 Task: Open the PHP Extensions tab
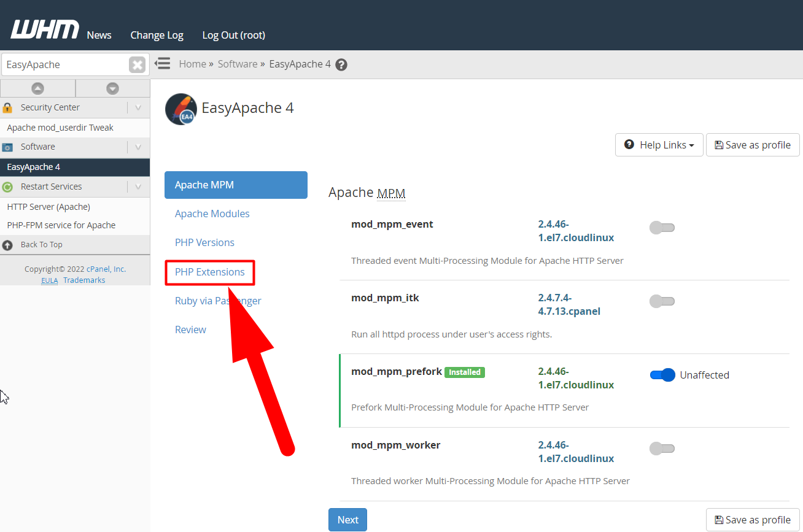click(210, 272)
